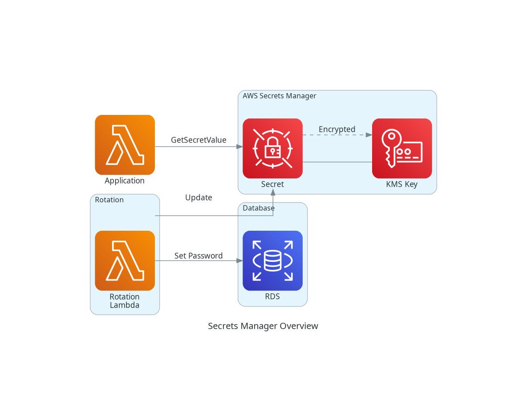This screenshot has height=420, width=527.
Task: Select the KMS Key icon
Action: [402, 148]
